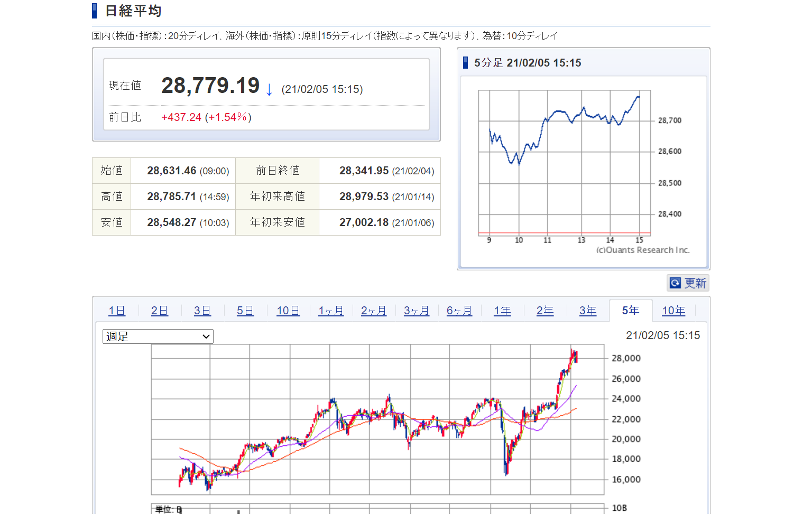Screen dimensions: 812x515
Task: Open the 3ヶ月 chart tab
Action: pyautogui.click(x=417, y=311)
